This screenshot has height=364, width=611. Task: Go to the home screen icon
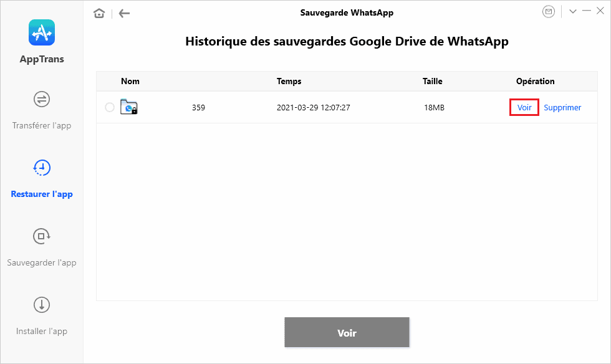point(99,13)
